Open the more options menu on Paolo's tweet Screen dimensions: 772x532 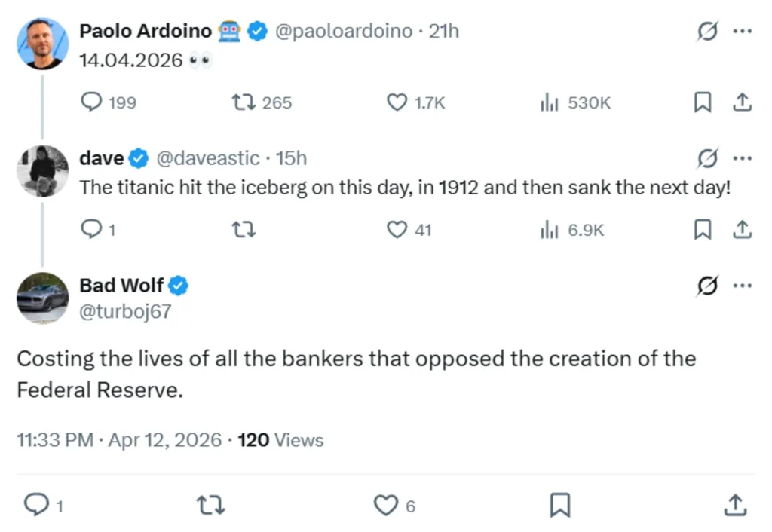coord(743,31)
